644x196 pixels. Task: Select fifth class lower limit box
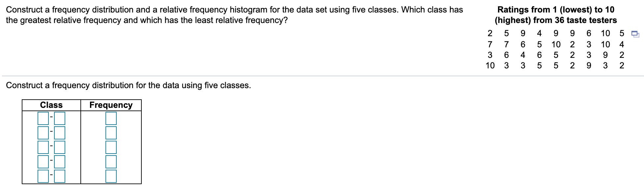pyautogui.click(x=43, y=176)
